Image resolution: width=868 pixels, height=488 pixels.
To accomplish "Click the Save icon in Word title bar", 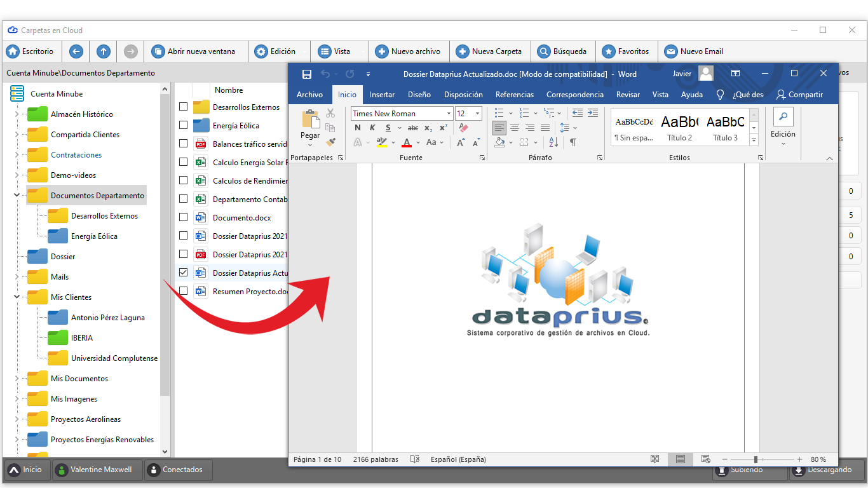I will [307, 74].
